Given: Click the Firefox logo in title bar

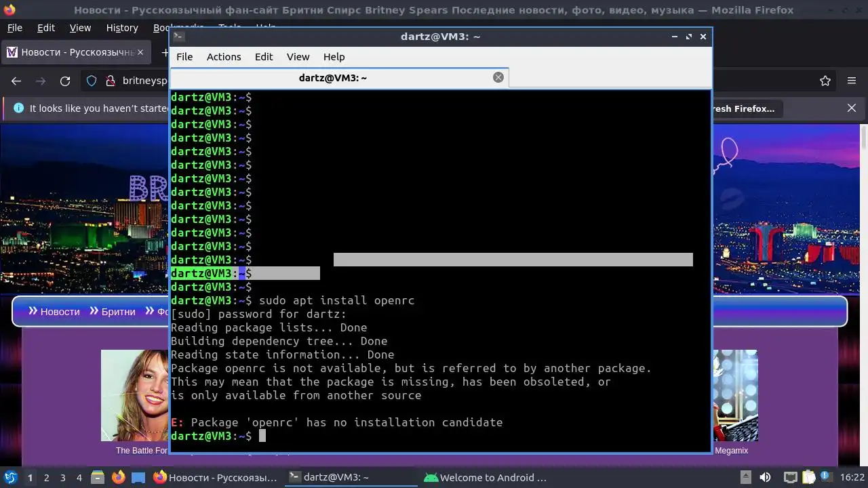Looking at the screenshot, I should click(x=8, y=10).
